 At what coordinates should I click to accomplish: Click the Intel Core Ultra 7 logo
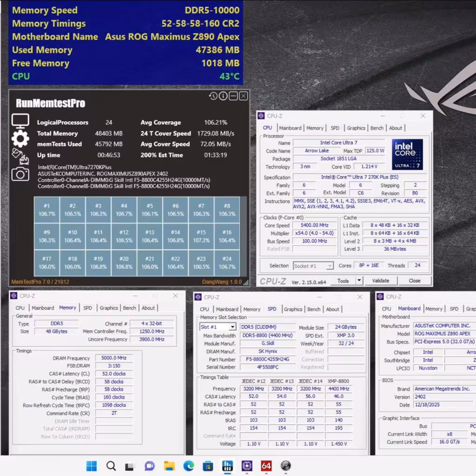point(407,154)
